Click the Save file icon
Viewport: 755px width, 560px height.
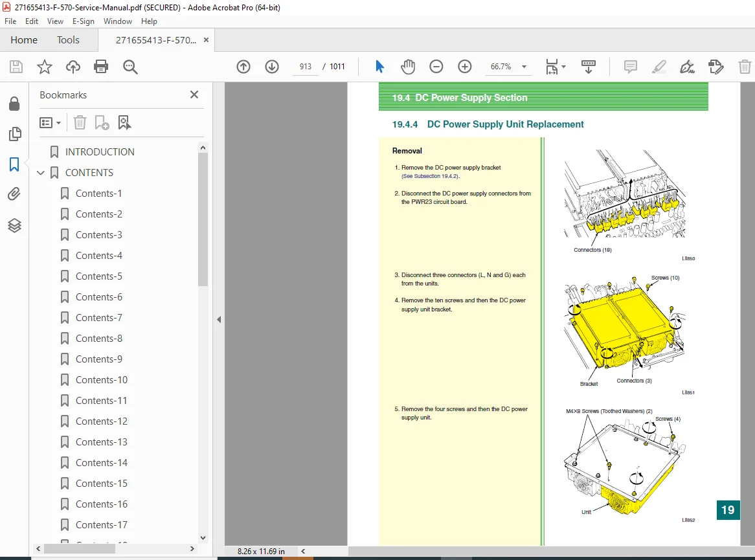click(16, 67)
